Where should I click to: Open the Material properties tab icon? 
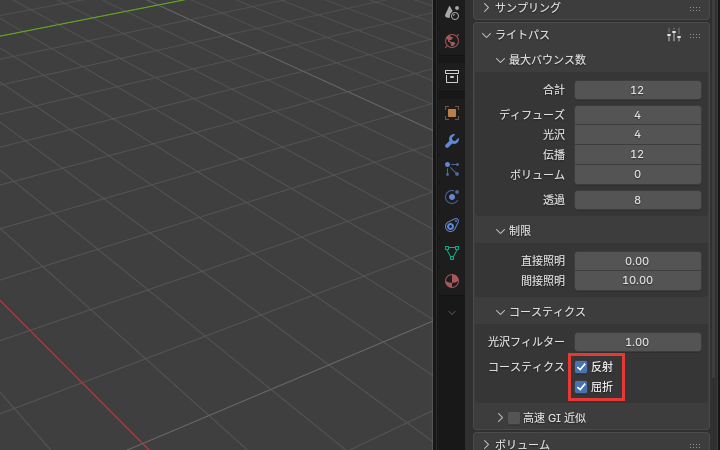(x=452, y=281)
